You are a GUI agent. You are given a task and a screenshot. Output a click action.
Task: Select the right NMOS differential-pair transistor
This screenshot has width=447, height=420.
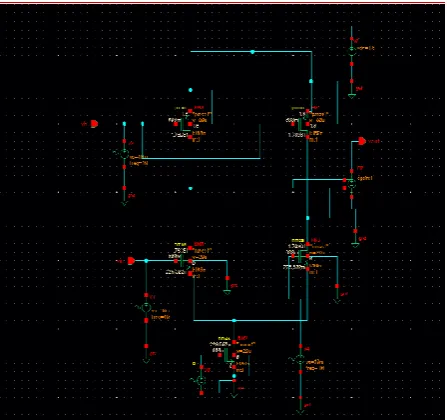(x=302, y=256)
